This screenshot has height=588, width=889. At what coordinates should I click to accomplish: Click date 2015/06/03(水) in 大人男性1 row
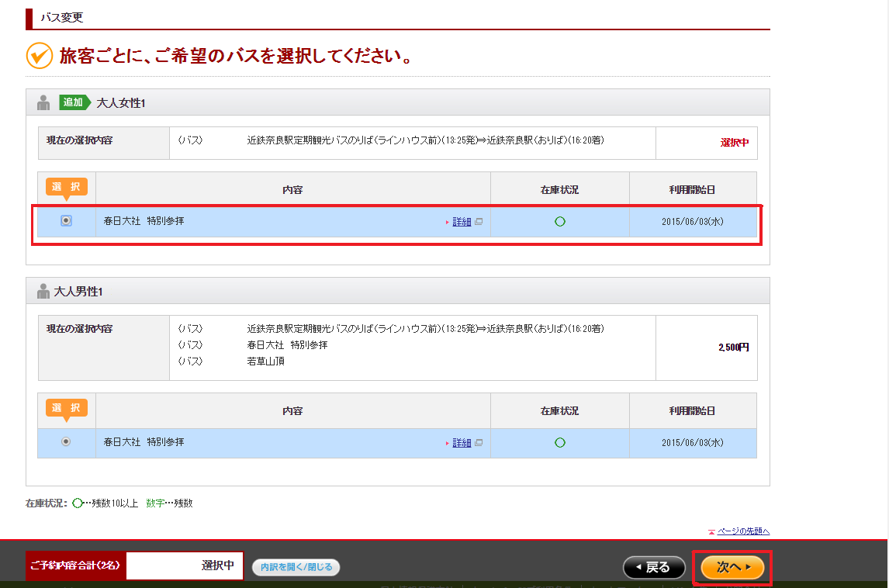coord(692,443)
